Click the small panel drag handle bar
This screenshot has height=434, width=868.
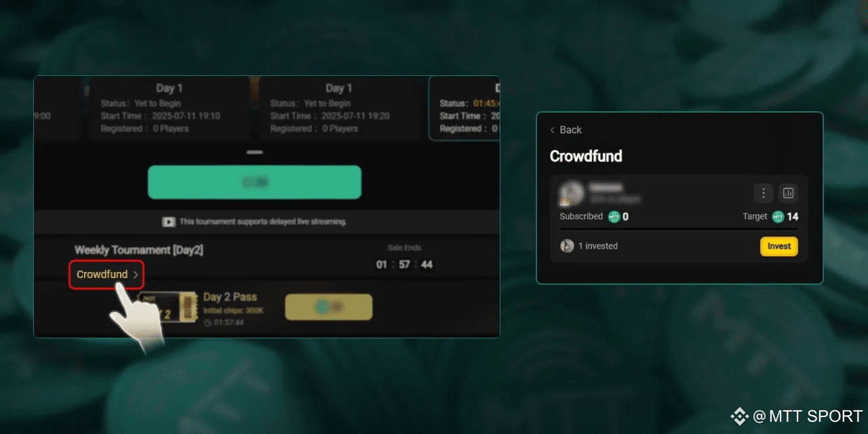[254, 152]
